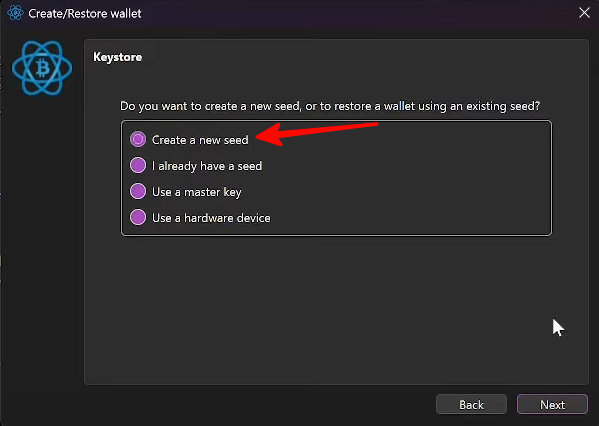Image resolution: width=599 pixels, height=426 pixels.
Task: Click the blank wizard panel area below options
Action: (x=336, y=309)
